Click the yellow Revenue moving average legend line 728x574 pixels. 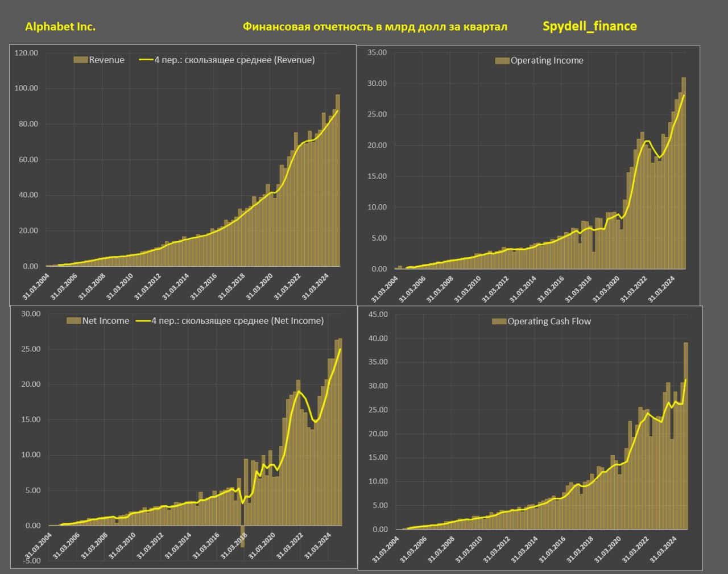(146, 60)
